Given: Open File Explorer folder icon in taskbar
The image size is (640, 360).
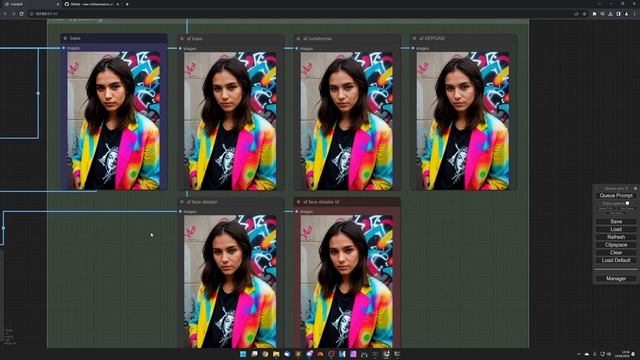Looking at the screenshot, I should pos(276,354).
